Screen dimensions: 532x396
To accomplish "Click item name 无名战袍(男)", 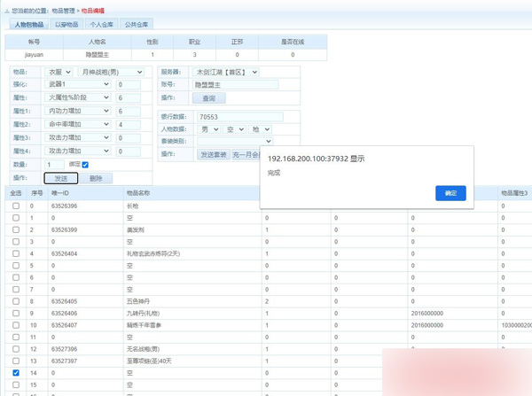I will [143, 349].
